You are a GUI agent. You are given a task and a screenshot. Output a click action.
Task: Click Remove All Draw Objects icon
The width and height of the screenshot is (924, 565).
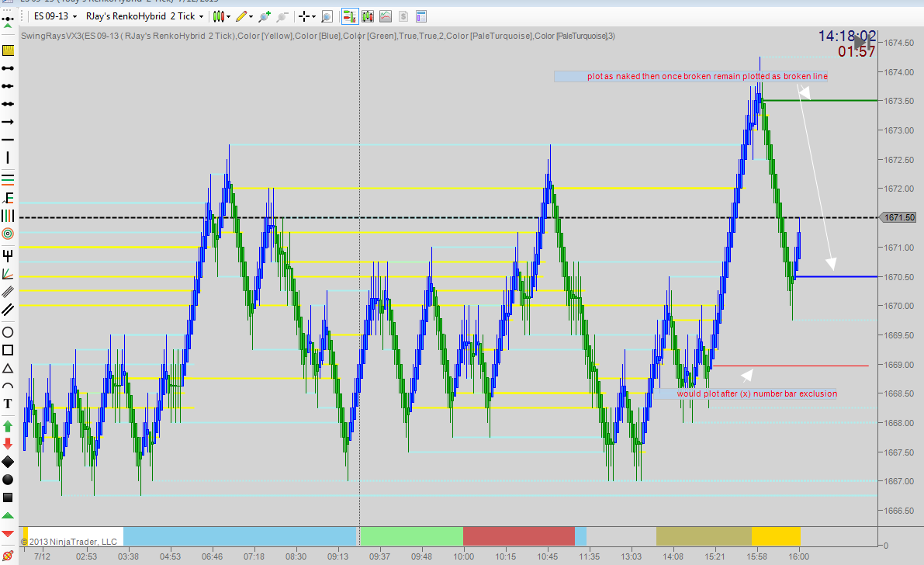click(8, 555)
